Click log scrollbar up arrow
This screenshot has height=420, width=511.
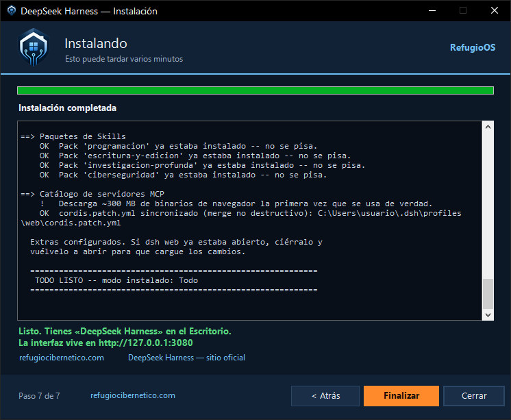coord(488,127)
